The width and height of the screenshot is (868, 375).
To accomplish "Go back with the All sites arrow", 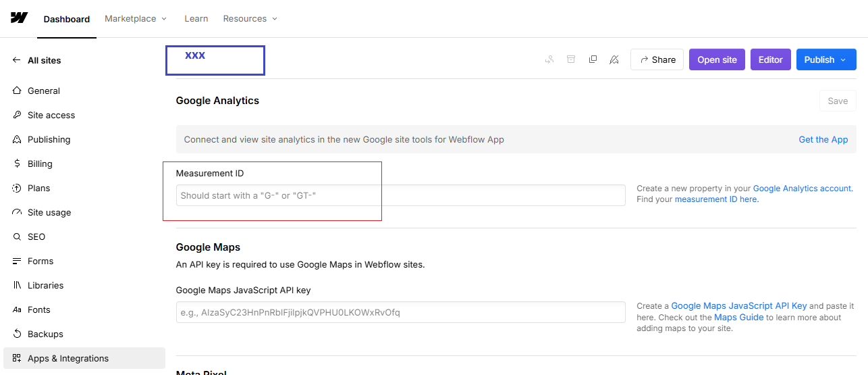I will point(17,60).
